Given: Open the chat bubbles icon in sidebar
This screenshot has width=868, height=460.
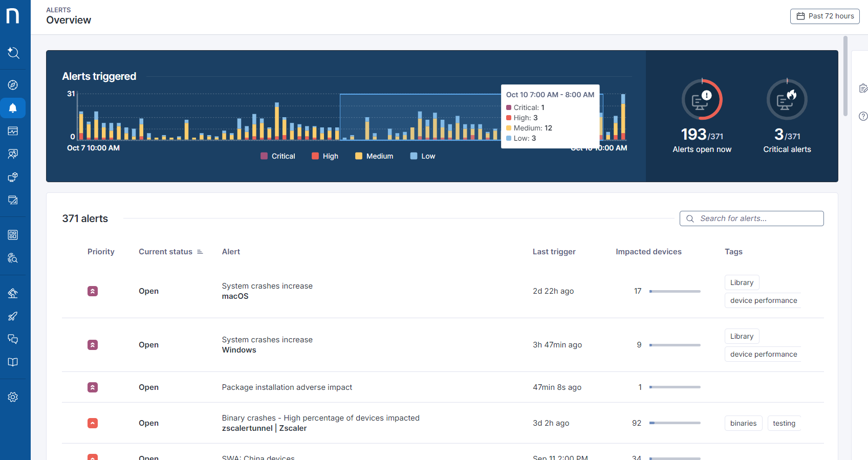Looking at the screenshot, I should [x=13, y=339].
